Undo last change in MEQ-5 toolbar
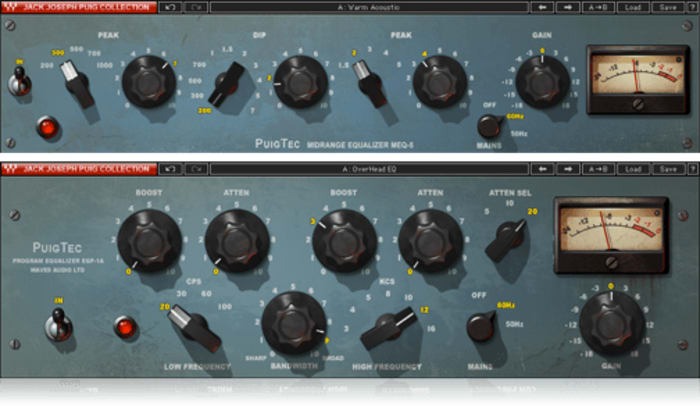This screenshot has height=406, width=700. pos(170,7)
